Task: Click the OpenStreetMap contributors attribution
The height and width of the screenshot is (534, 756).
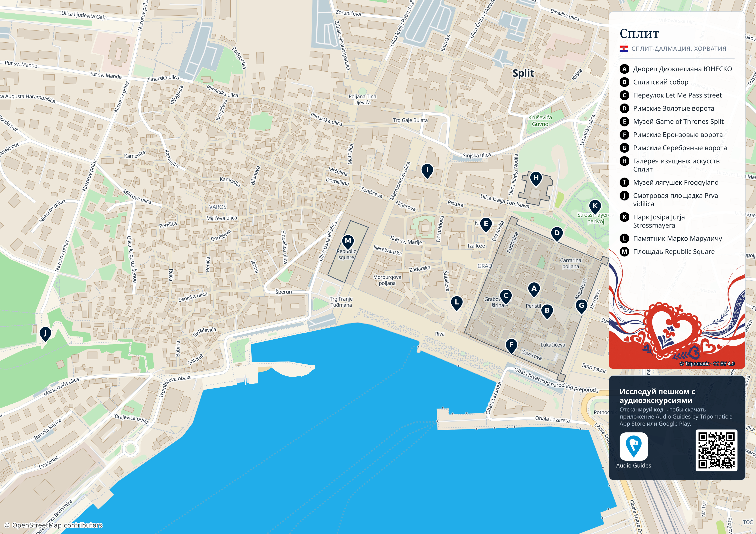Action: pos(53,525)
